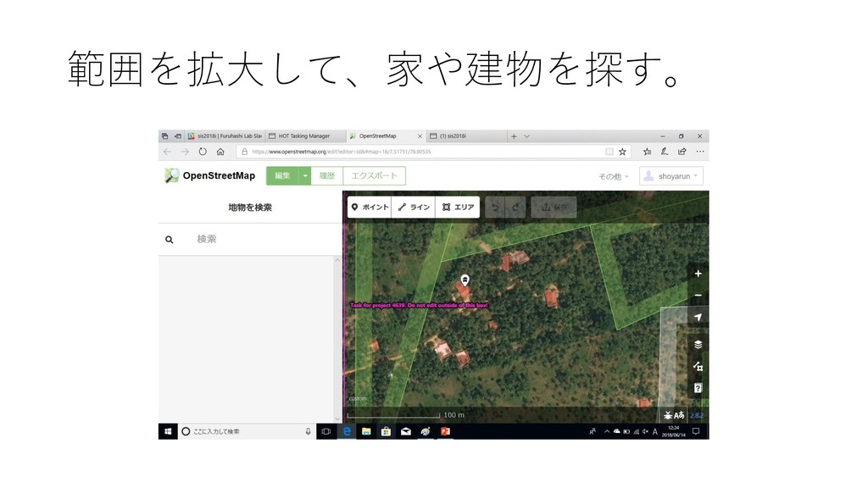This screenshot has height=488, width=868.
Task: Open the Mail app from taskbar
Action: (x=406, y=431)
